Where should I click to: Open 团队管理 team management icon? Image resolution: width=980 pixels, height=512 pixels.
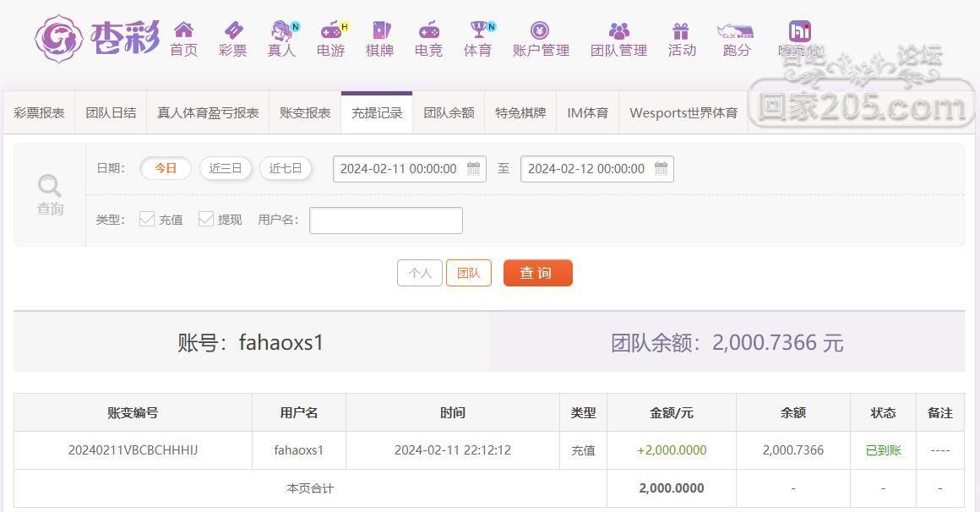[x=618, y=30]
